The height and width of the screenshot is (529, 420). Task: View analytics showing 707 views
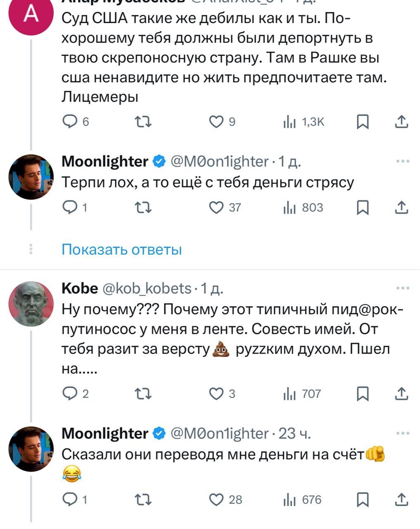(303, 394)
